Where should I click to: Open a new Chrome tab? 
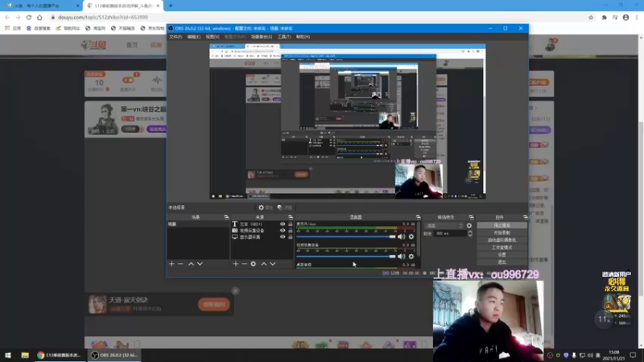click(171, 6)
